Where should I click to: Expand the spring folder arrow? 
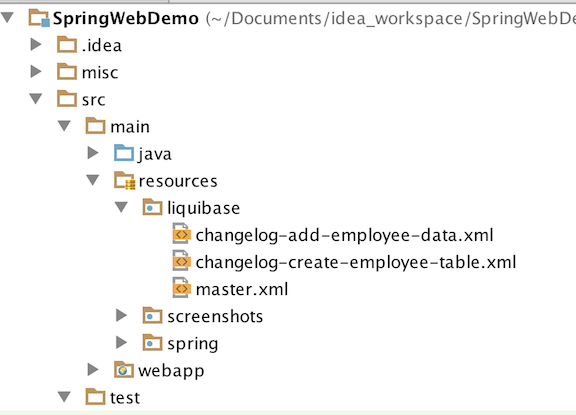[x=122, y=342]
